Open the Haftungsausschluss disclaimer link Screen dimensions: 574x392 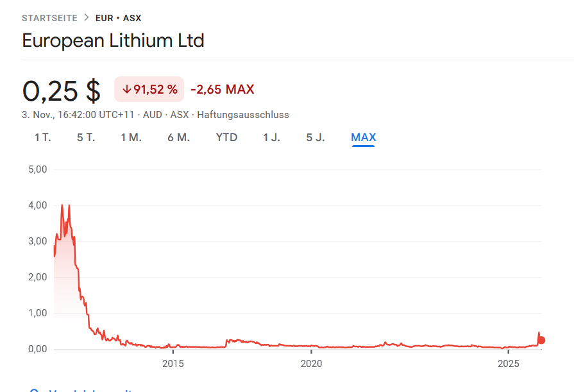[243, 115]
